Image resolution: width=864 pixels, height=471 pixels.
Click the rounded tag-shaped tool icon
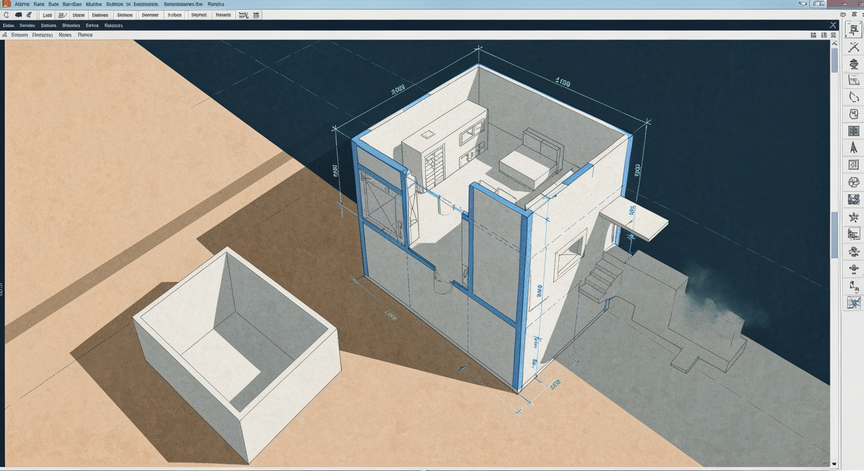[x=854, y=114]
